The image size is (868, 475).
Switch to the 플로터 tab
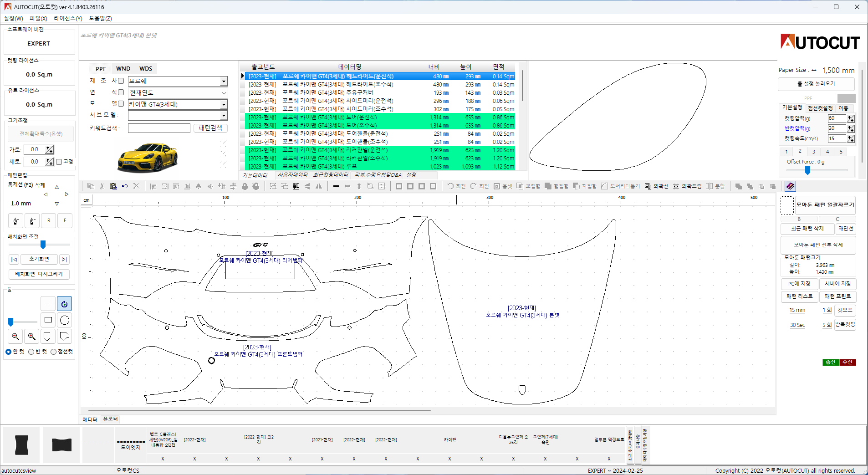[110, 419]
